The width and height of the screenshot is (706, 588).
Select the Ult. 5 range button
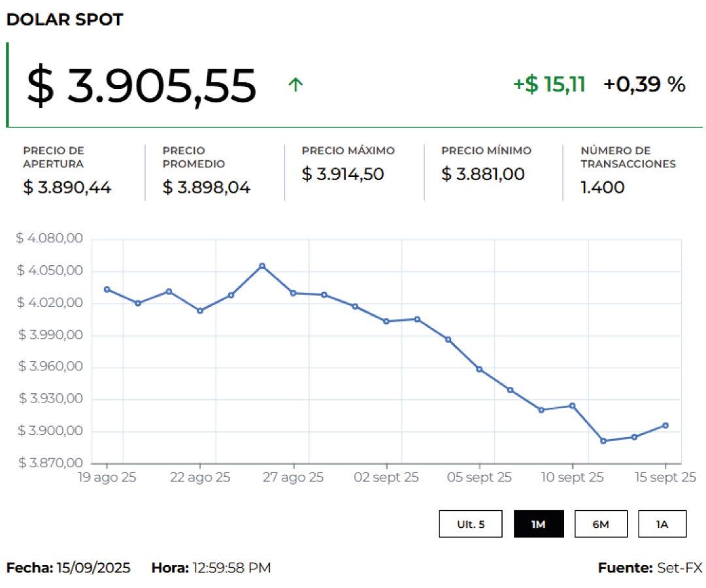tap(471, 524)
